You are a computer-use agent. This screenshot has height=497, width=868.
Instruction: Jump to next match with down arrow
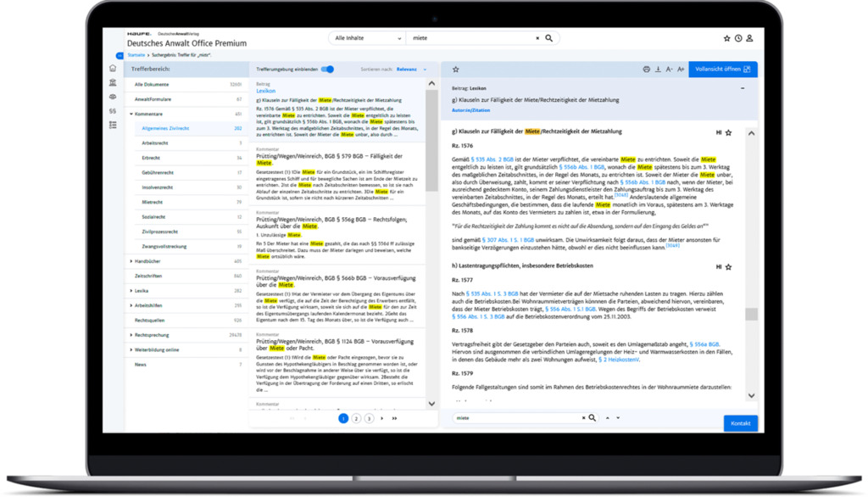618,418
